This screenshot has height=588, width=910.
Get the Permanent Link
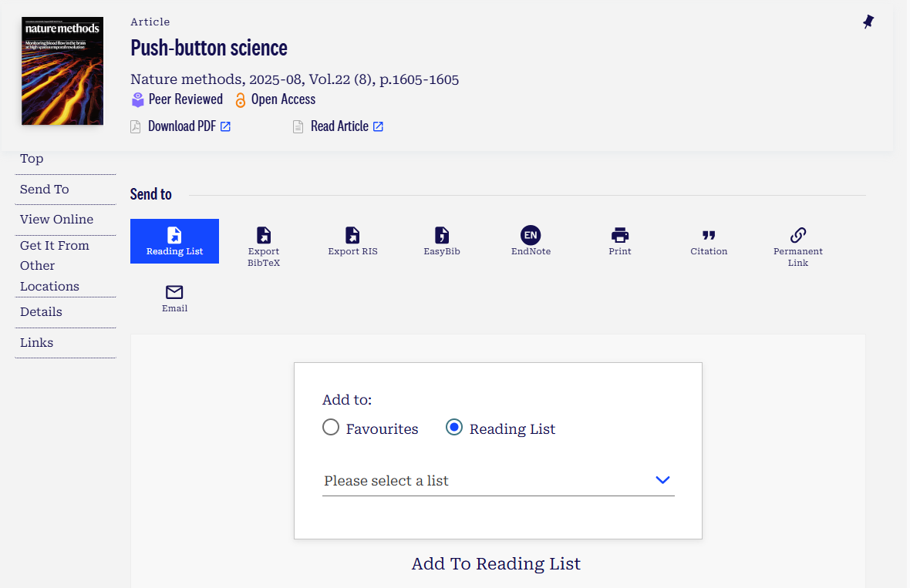[x=798, y=247]
